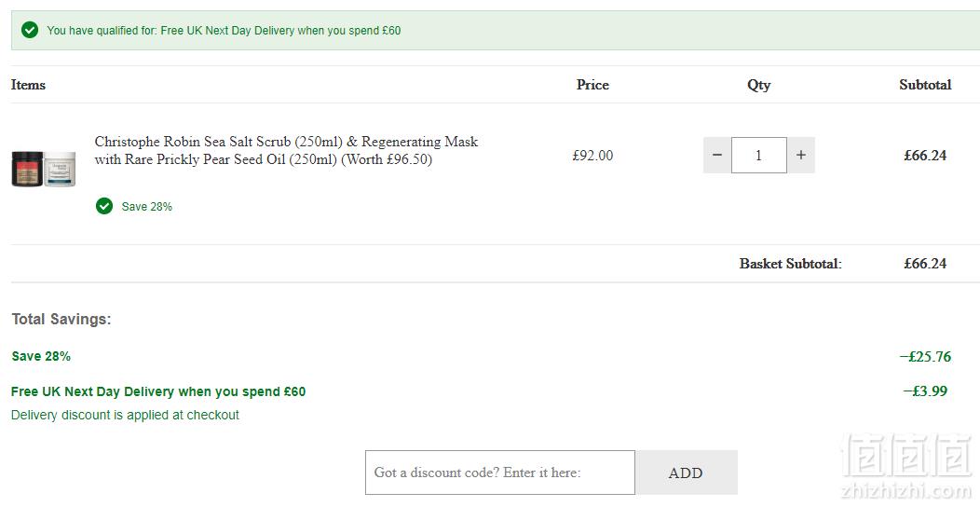Screen dimensions: 980x507
Task: Click the quantity field showing 1
Action: point(758,155)
